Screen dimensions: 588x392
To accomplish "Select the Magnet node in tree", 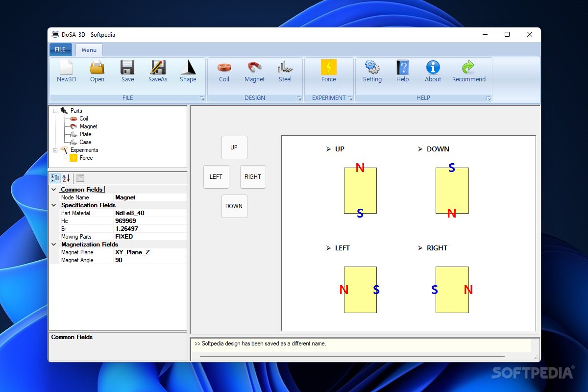I will [x=89, y=126].
